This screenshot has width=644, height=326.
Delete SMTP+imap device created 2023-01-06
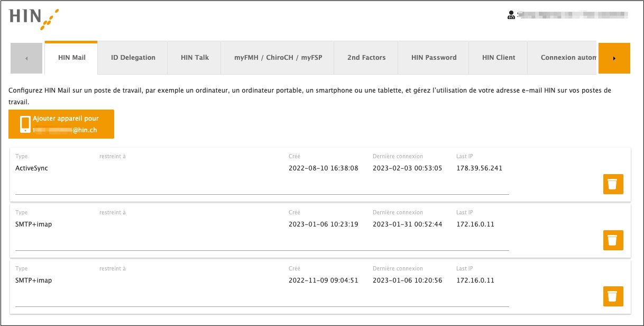click(x=613, y=240)
